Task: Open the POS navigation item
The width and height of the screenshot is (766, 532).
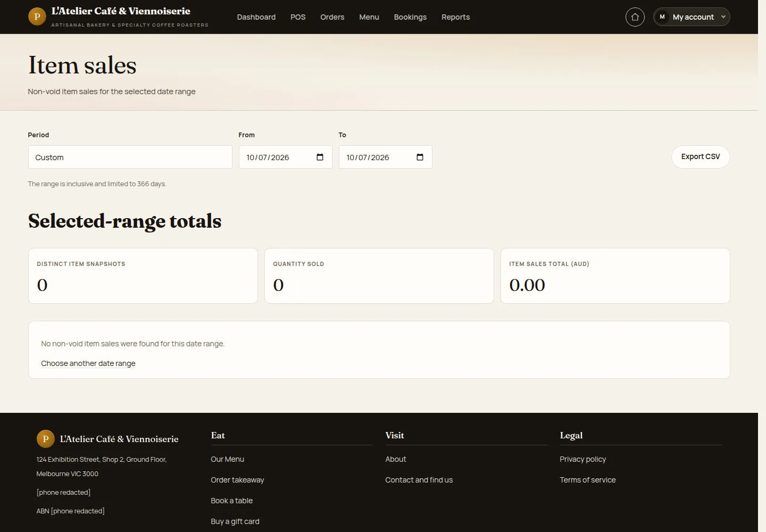Action: point(298,17)
